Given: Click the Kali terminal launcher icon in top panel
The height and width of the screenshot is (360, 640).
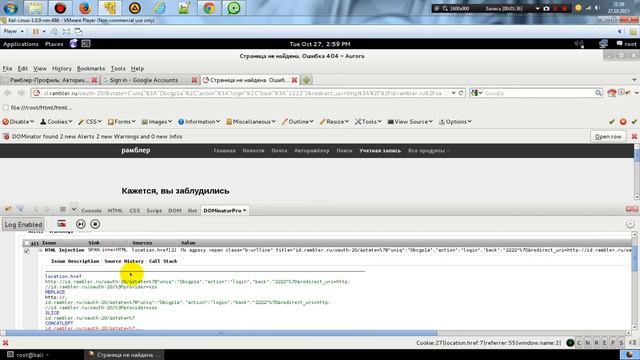Looking at the screenshot, I should pos(86,44).
